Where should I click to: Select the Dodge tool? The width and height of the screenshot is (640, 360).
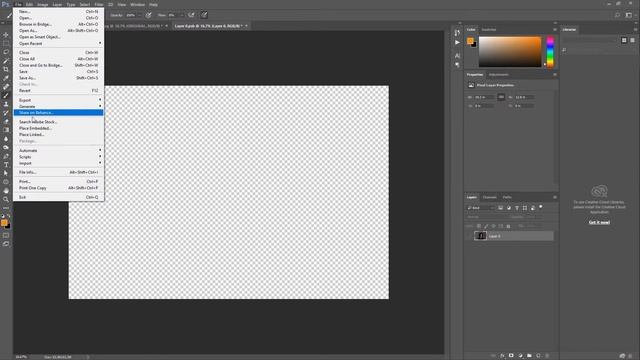point(6,147)
